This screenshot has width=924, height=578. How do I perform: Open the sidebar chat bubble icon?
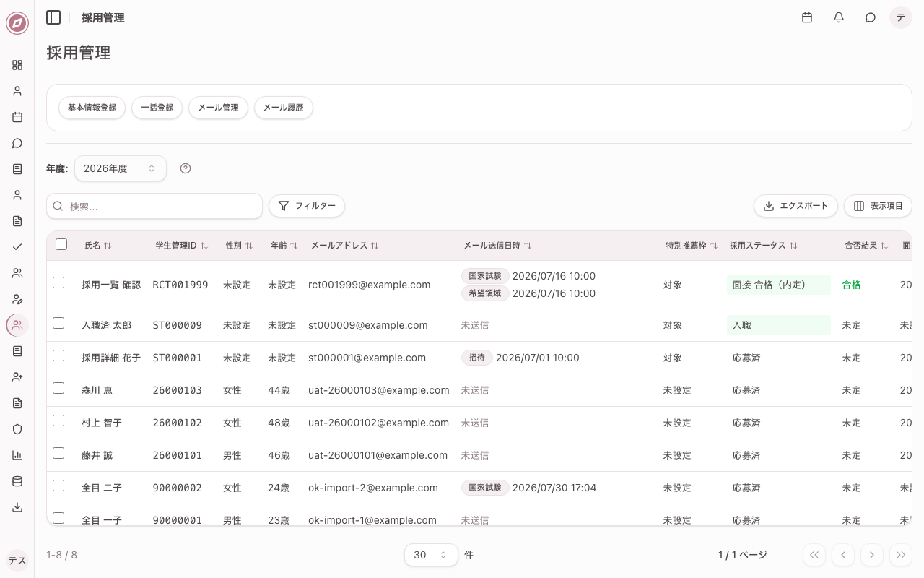pyautogui.click(x=17, y=143)
